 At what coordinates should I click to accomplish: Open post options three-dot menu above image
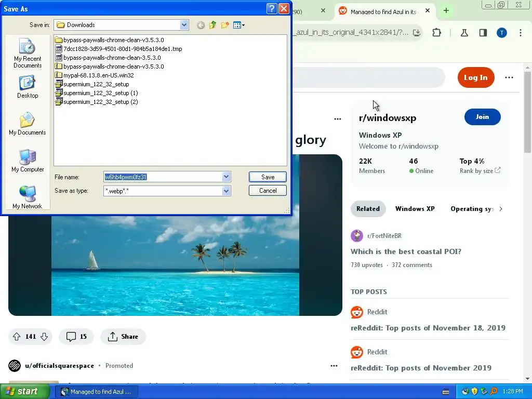pyautogui.click(x=337, y=119)
